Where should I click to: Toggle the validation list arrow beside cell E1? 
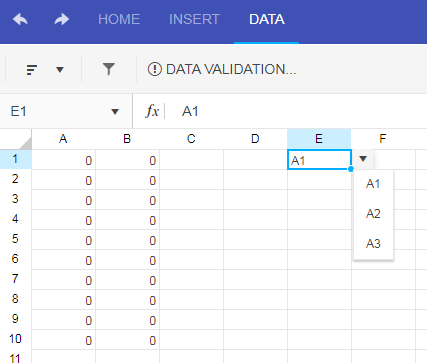pyautogui.click(x=363, y=159)
